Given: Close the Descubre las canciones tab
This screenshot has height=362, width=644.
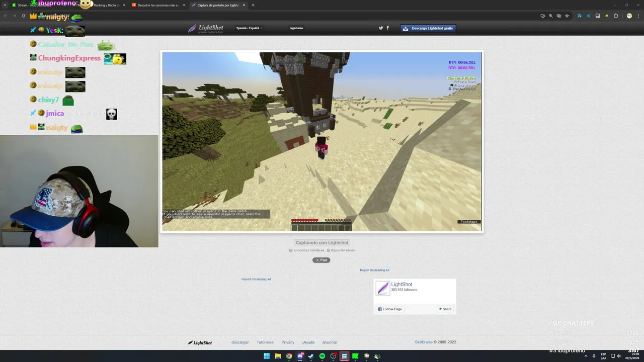Looking at the screenshot, I should coord(184,5).
